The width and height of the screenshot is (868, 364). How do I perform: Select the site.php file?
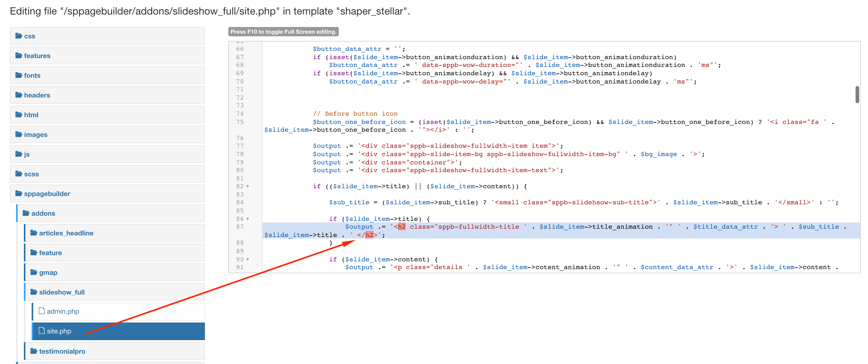(x=59, y=331)
